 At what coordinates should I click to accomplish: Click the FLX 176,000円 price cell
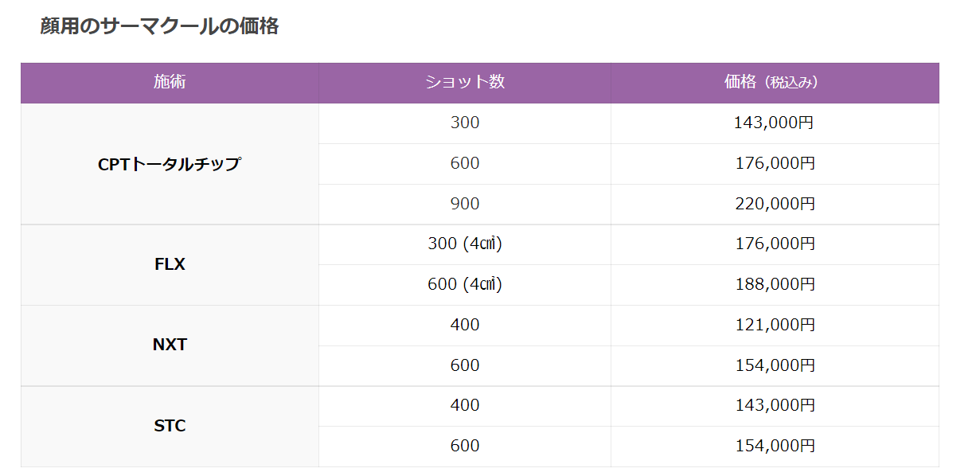tap(775, 244)
